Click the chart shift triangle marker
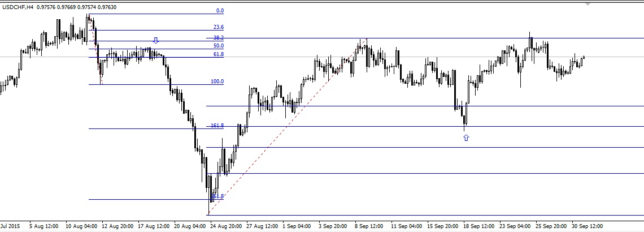The height and width of the screenshot is (232, 644). [588, 4]
